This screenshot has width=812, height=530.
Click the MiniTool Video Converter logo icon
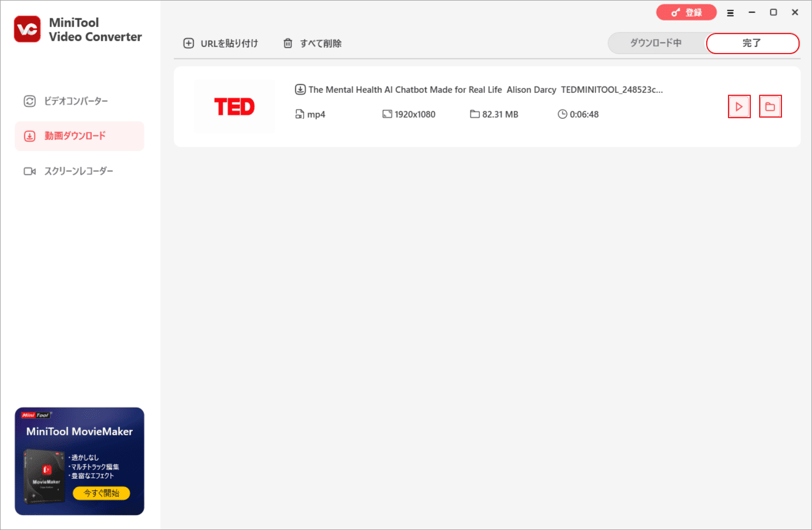click(28, 29)
